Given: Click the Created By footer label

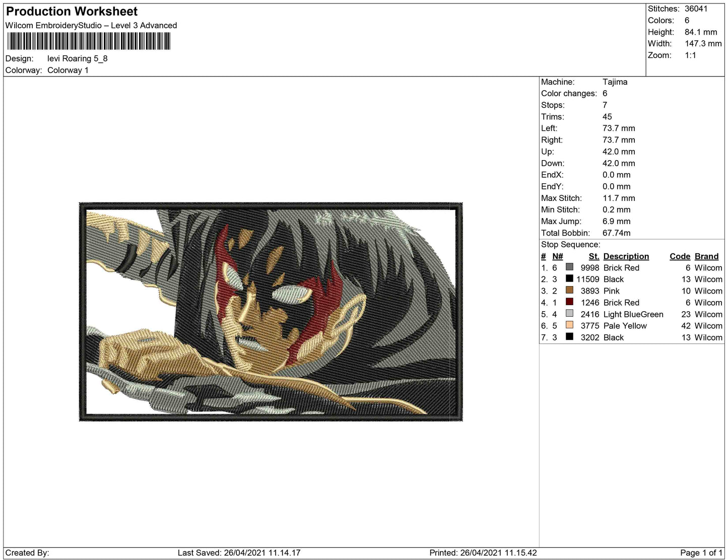Looking at the screenshot, I should point(27,553).
